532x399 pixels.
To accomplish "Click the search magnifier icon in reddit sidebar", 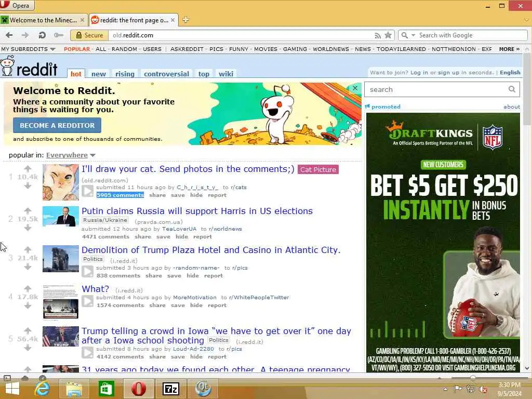I will pyautogui.click(x=512, y=89).
